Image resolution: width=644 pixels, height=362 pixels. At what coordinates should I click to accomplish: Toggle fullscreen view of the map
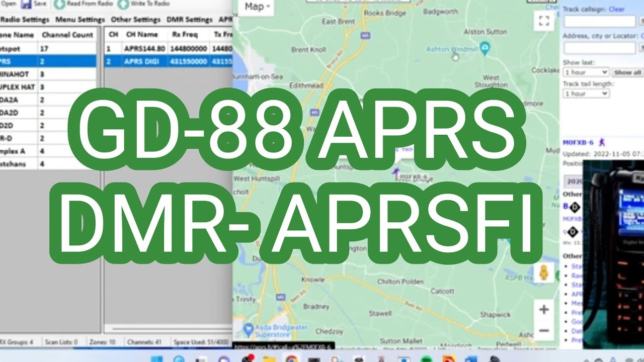click(x=543, y=21)
